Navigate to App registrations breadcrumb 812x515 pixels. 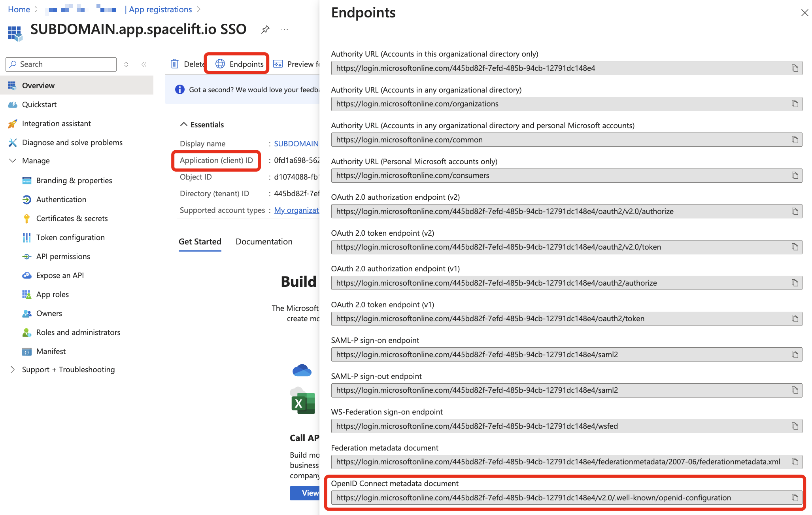point(160,9)
